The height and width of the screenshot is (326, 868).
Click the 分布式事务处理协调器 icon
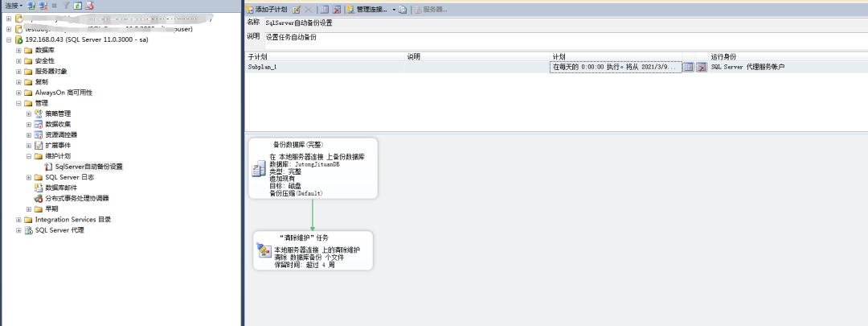click(39, 199)
